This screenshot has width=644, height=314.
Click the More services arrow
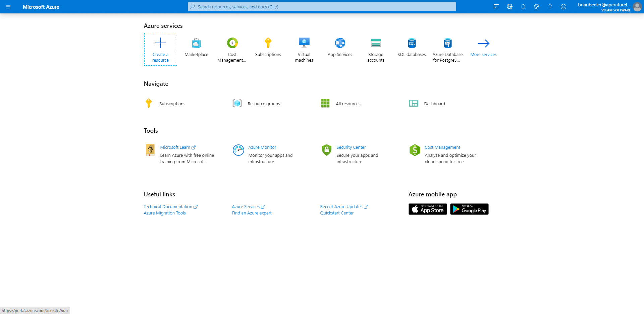[x=484, y=43]
